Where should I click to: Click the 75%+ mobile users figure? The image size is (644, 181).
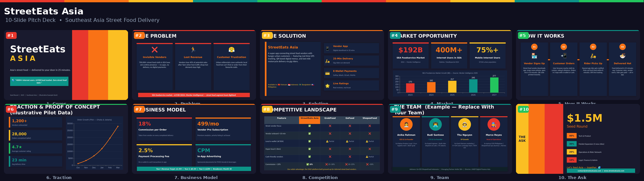(x=487, y=50)
